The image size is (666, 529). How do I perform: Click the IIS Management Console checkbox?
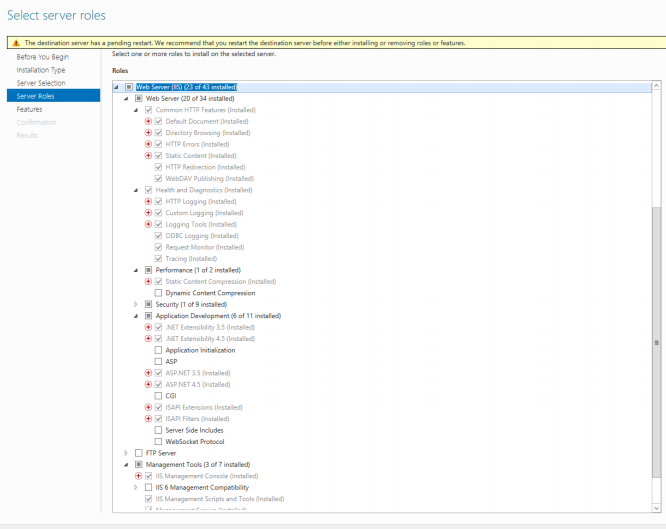pyautogui.click(x=149, y=476)
